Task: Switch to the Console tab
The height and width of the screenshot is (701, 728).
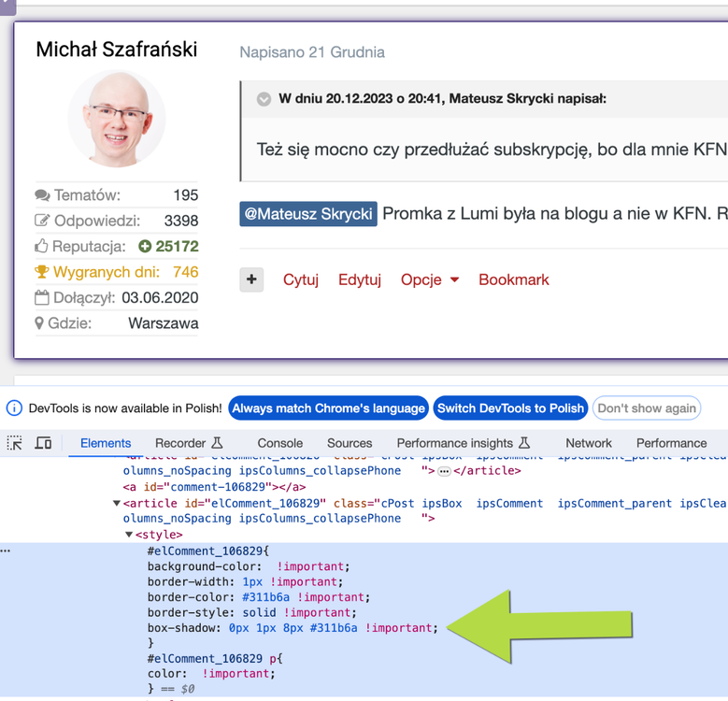Action: (x=280, y=443)
